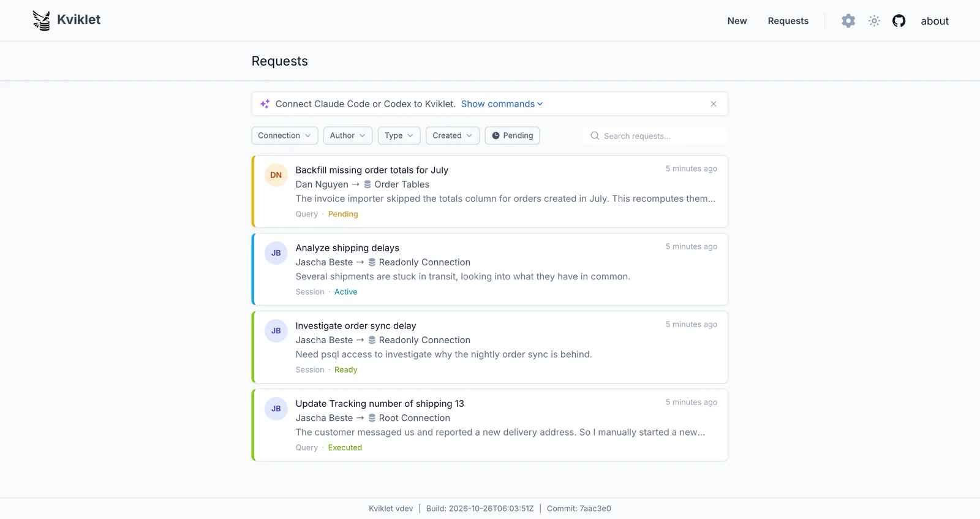Image resolution: width=980 pixels, height=519 pixels.
Task: Click the JB avatar on Update Tracking number
Action: pyautogui.click(x=276, y=409)
